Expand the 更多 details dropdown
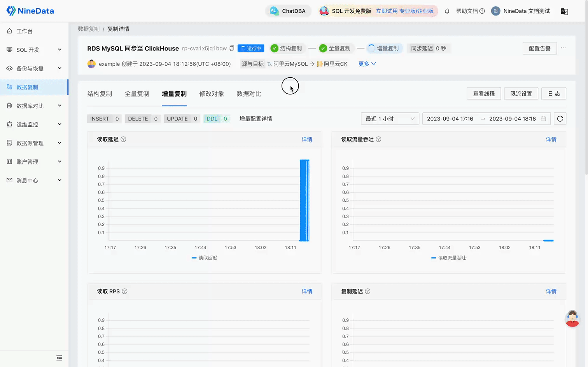This screenshot has width=588, height=367. (x=366, y=64)
